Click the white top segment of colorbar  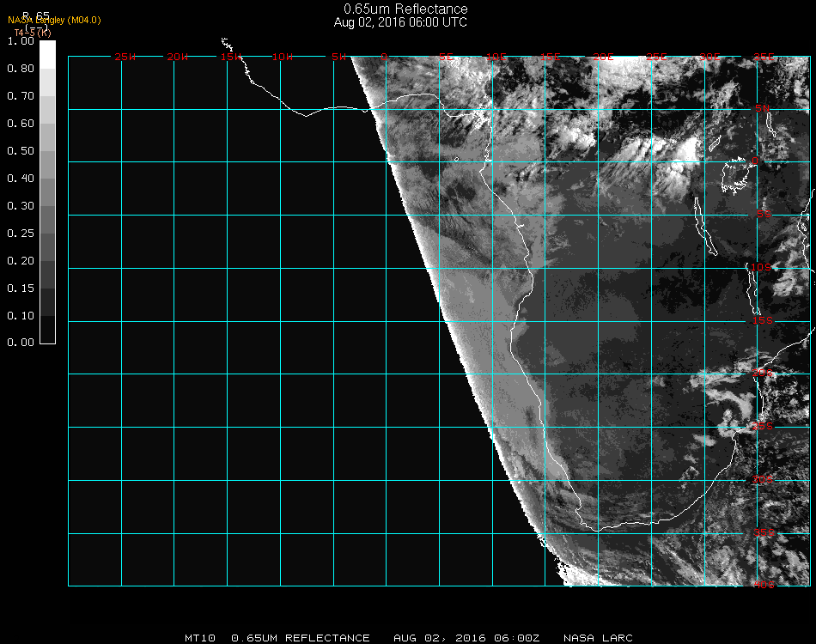pos(47,55)
